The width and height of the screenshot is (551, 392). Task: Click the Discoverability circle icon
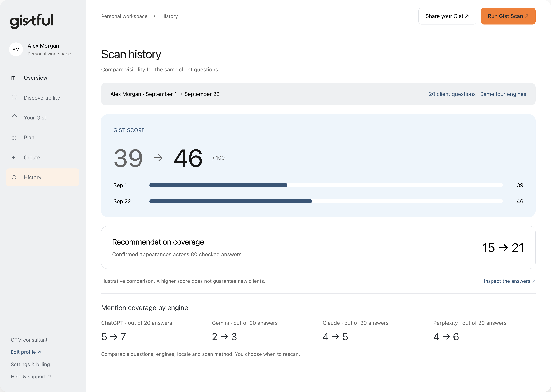[x=14, y=98]
